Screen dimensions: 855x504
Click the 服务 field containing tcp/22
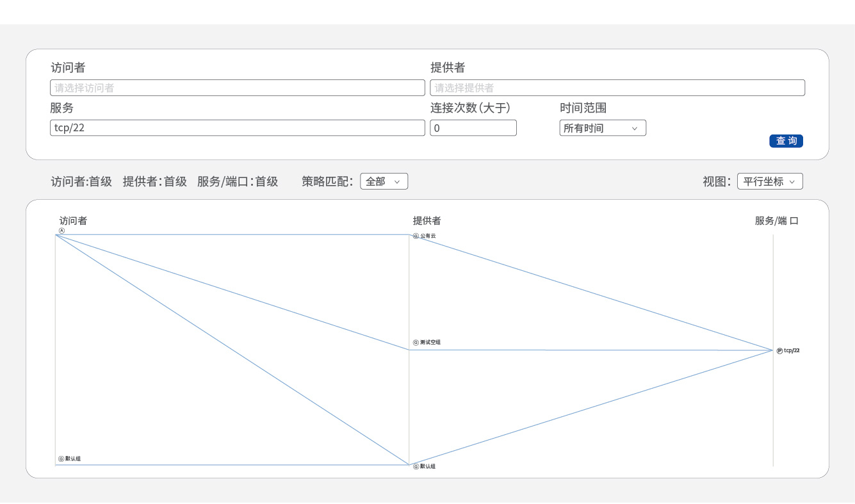238,127
